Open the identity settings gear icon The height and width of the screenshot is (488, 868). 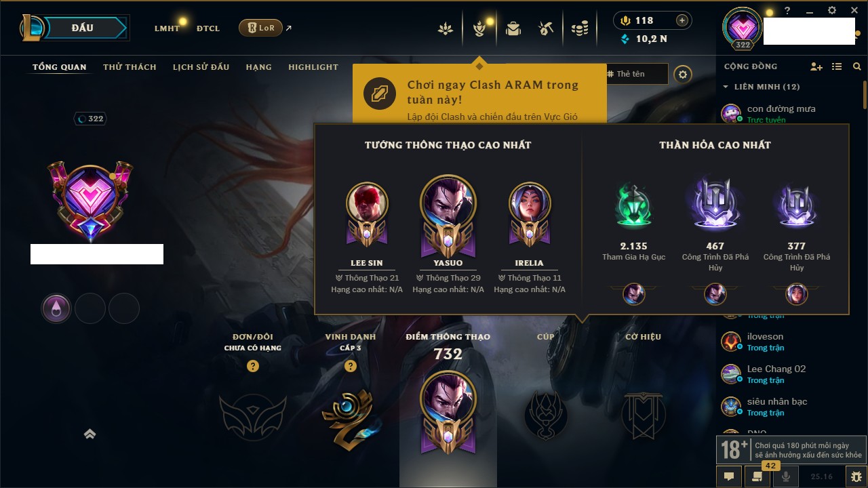683,74
